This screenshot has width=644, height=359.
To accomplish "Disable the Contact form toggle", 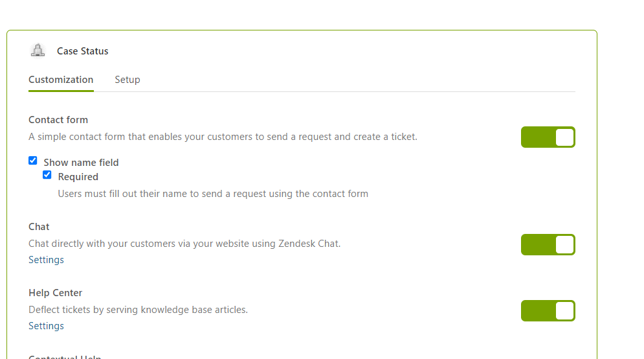I will click(548, 137).
